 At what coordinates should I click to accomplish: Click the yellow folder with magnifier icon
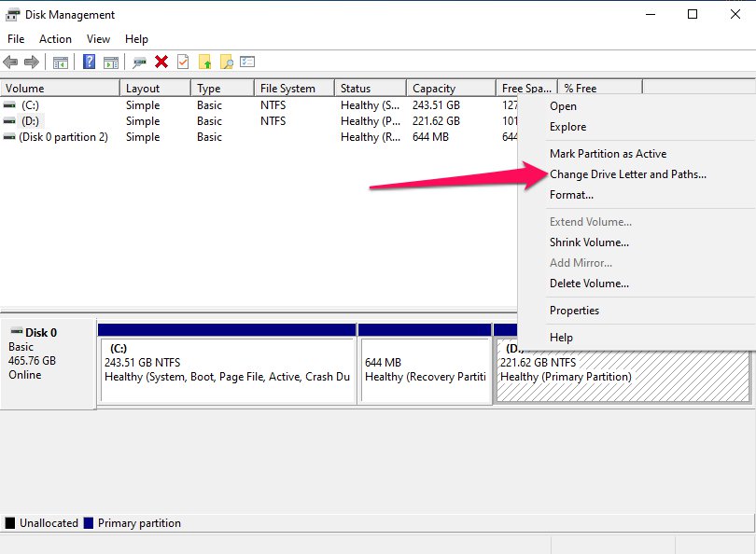pyautogui.click(x=226, y=62)
